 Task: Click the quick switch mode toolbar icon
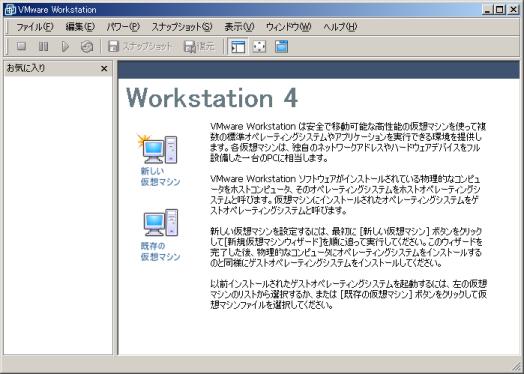coord(281,46)
